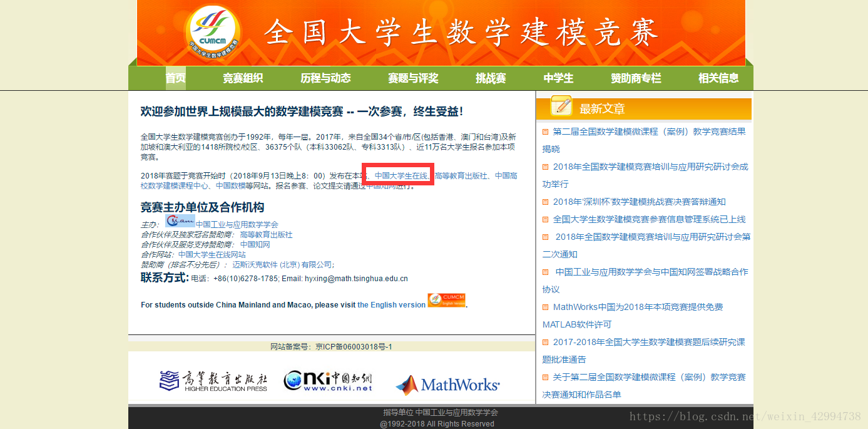Open article 2018年全国数学建模竞赛培训与应用研究研讨会成功举行
868x429 pixels.
point(645,175)
